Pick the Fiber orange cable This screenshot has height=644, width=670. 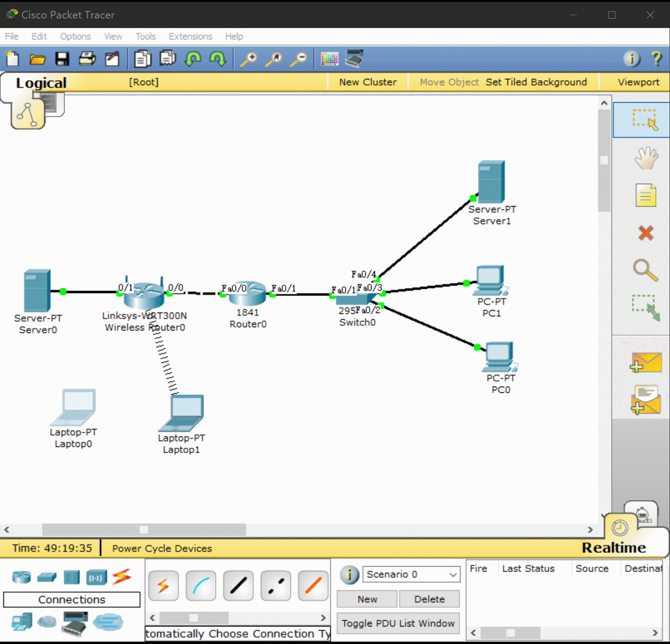point(313,586)
